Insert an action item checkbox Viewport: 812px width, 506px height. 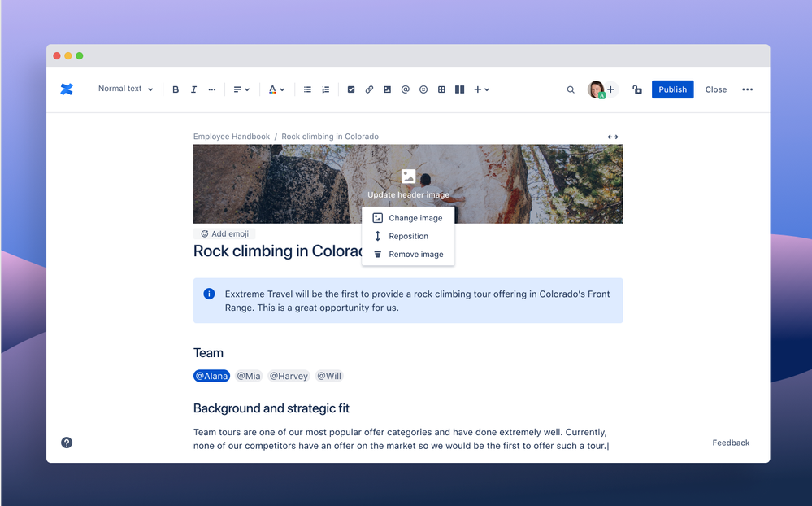click(x=351, y=89)
